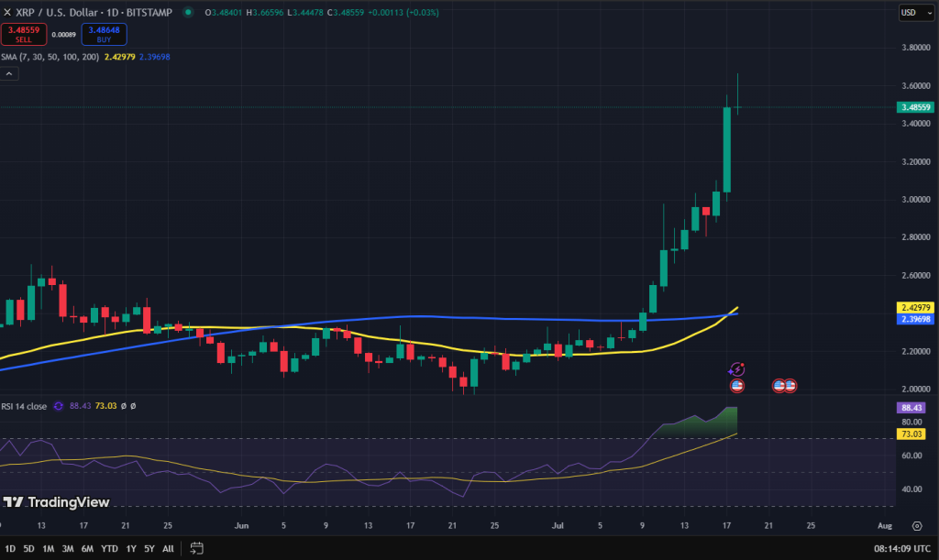The height and width of the screenshot is (560, 939).
Task: Click the 0.00089 spread value
Action: (x=63, y=35)
